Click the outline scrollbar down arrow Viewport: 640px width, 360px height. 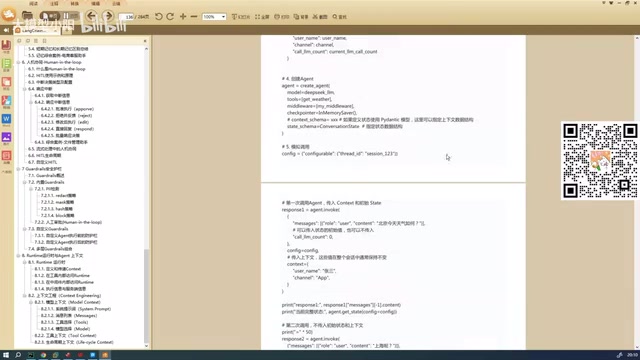pos(146,346)
